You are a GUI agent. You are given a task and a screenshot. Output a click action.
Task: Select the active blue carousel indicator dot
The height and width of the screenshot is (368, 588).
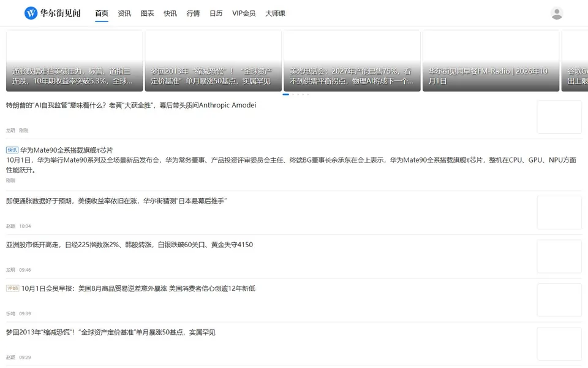tap(286, 94)
